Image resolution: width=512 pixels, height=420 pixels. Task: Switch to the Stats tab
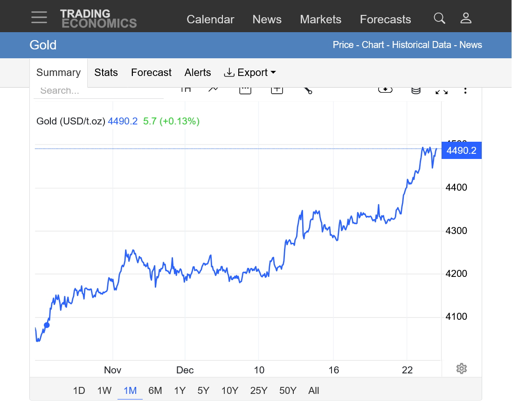106,73
